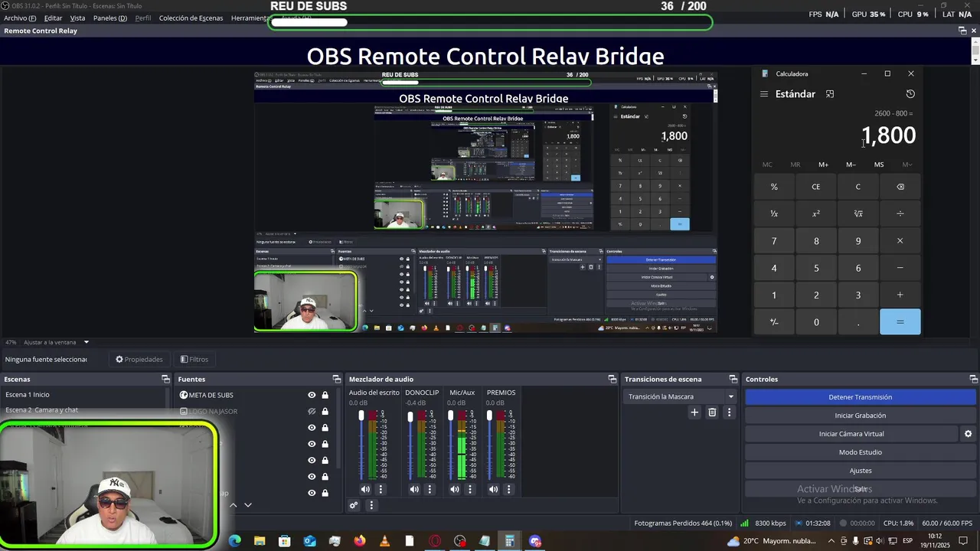Mute the Audio del escritorio channel
The width and height of the screenshot is (980, 551).
[365, 489]
